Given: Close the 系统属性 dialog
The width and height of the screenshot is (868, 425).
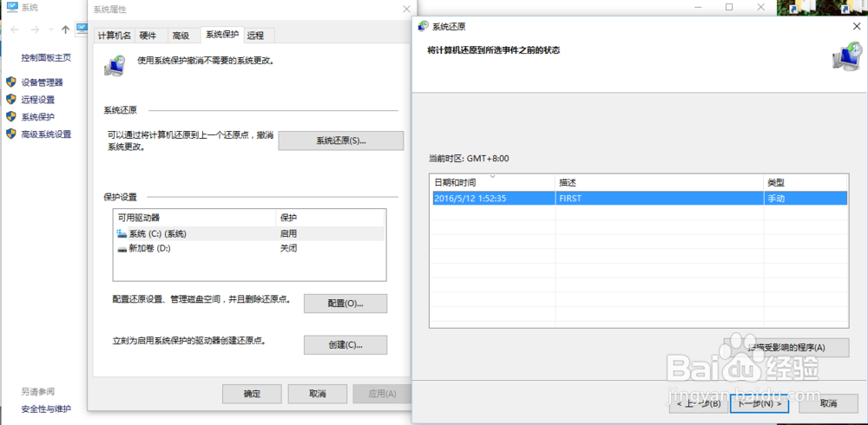Looking at the screenshot, I should pyautogui.click(x=406, y=9).
